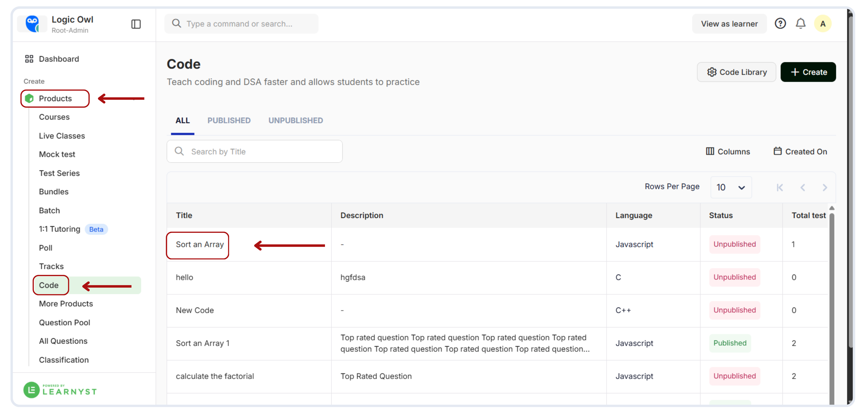Open Live Classes in the sidebar

pos(62,136)
